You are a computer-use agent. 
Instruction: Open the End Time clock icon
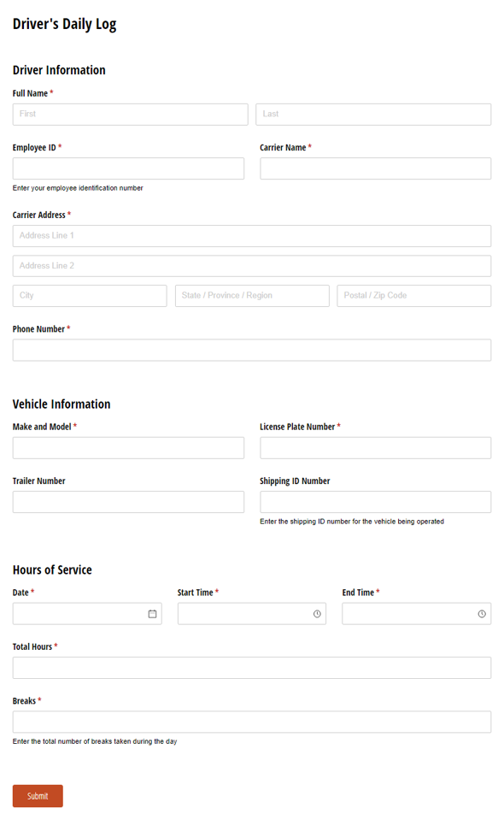[x=482, y=614]
